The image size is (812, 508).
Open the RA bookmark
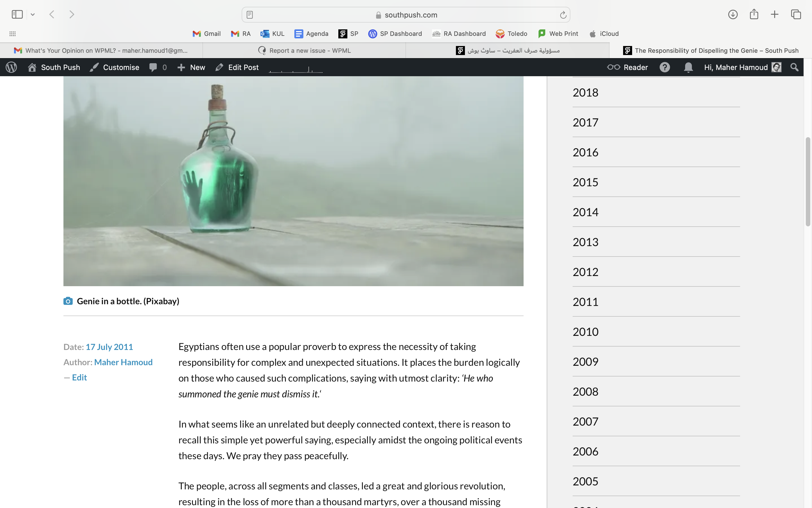coord(240,34)
